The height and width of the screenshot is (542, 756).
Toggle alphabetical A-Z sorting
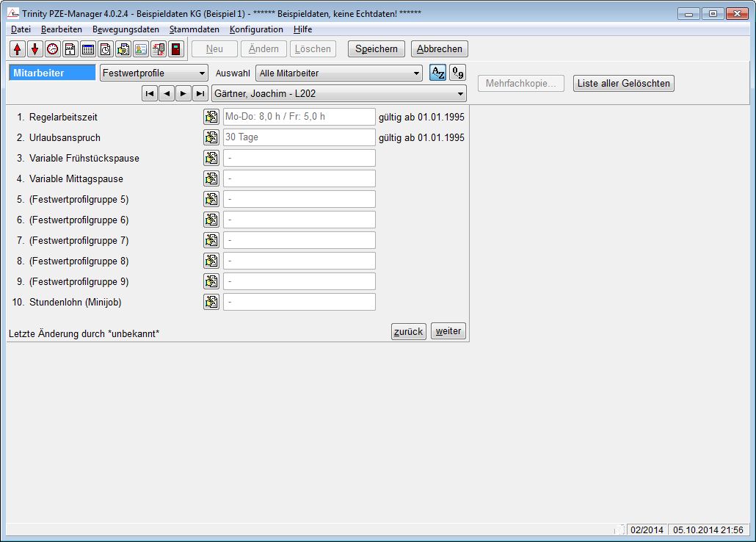[x=437, y=73]
